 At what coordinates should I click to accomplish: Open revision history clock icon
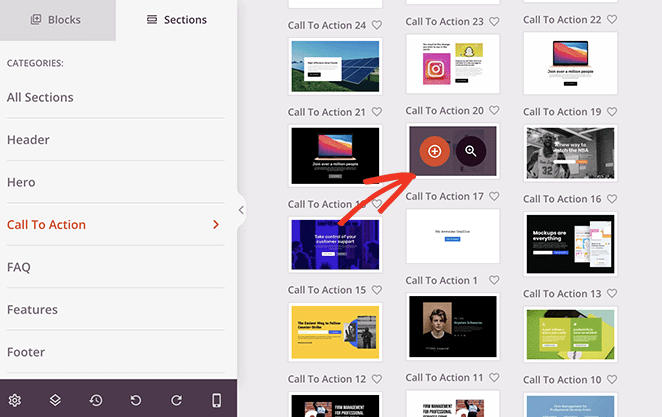[96, 399]
